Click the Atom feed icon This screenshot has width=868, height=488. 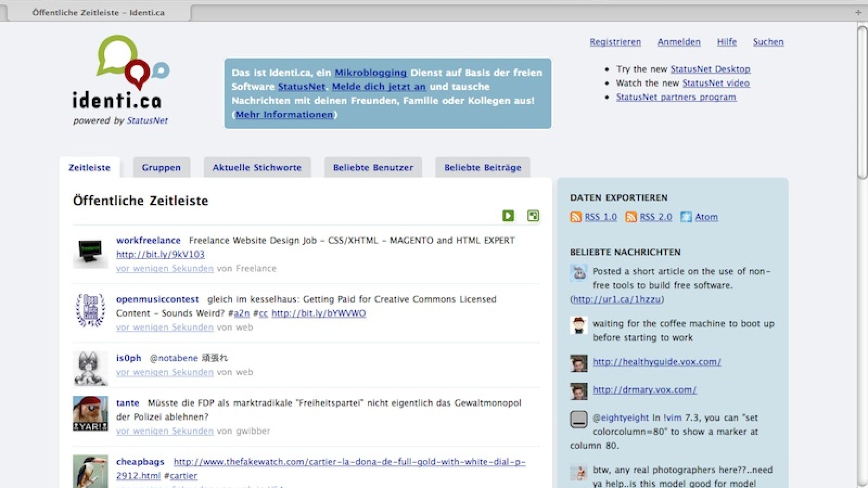coord(686,217)
